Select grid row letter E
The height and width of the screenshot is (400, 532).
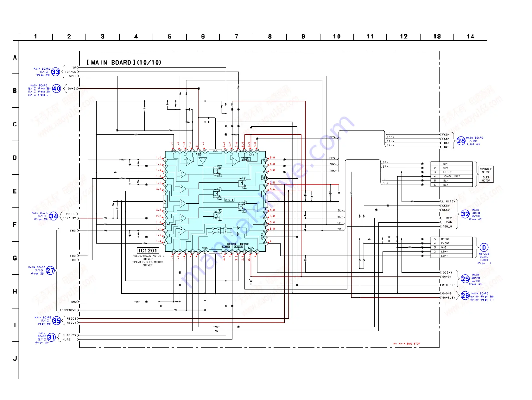tap(15, 191)
